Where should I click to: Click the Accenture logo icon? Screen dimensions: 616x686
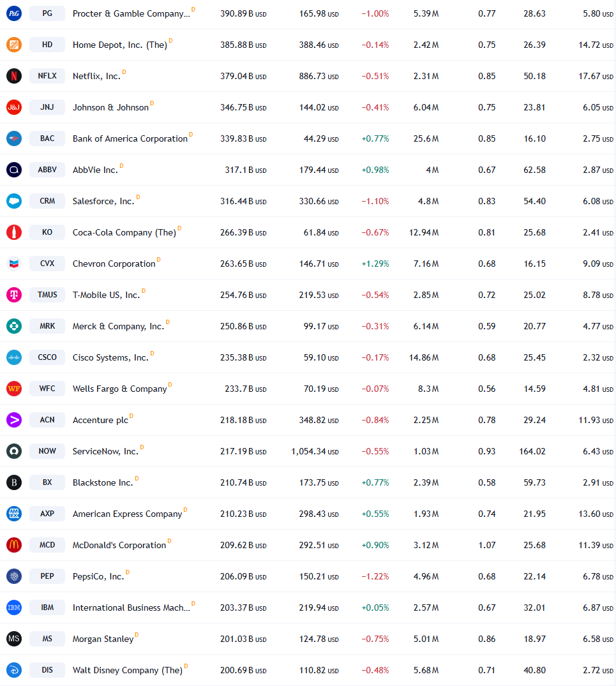pyautogui.click(x=14, y=420)
